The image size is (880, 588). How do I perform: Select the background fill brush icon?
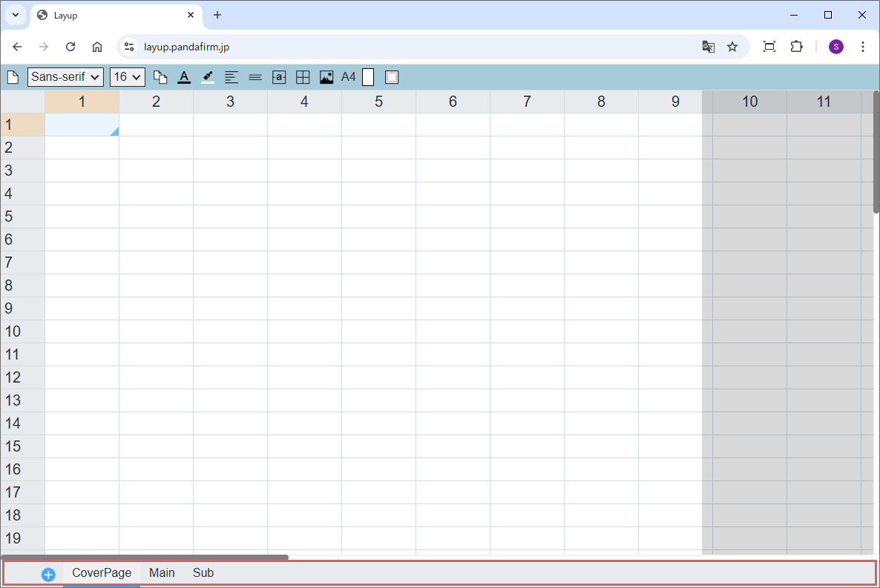pos(208,77)
